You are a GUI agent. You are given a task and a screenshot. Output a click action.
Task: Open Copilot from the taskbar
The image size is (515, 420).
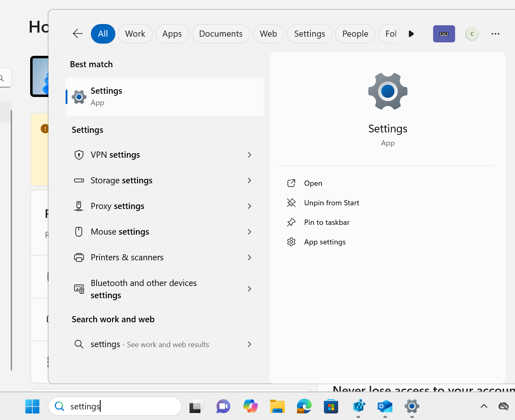point(250,406)
